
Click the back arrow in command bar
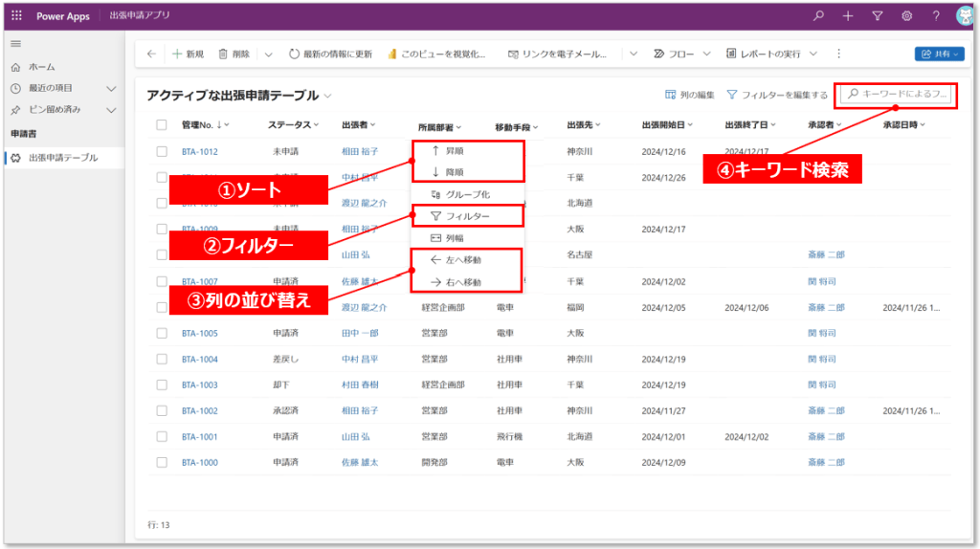coord(151,55)
